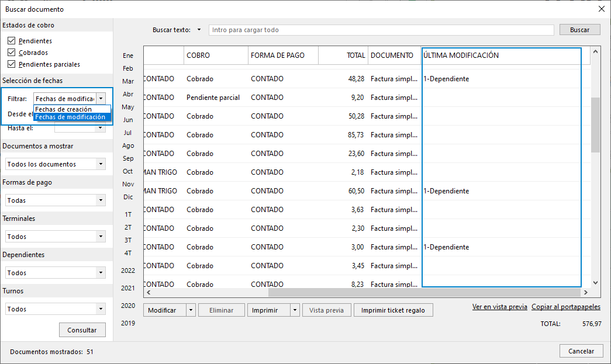The height and width of the screenshot is (364, 611).
Task: Select fourth quarter 4T
Action: coord(128,252)
